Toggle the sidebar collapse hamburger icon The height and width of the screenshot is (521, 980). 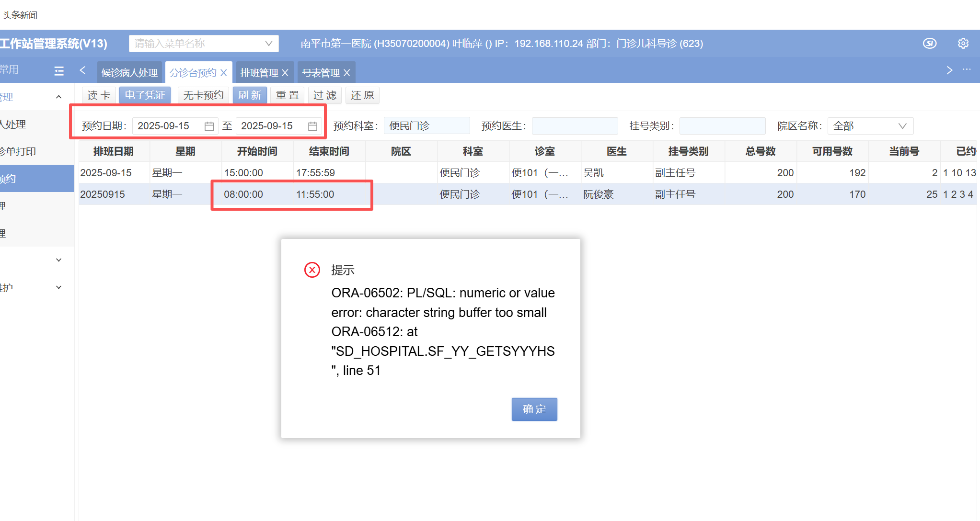59,71
